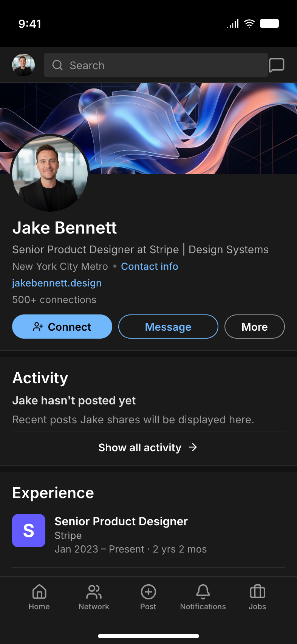
Task: Open the Contact info link
Action: coord(149,266)
